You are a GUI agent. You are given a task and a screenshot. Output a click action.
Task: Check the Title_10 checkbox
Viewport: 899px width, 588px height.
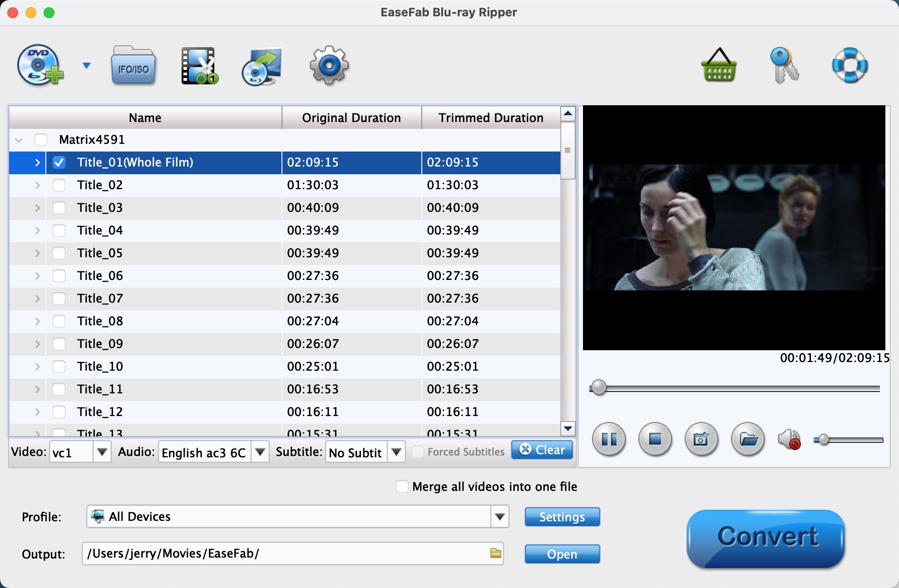pos(59,367)
